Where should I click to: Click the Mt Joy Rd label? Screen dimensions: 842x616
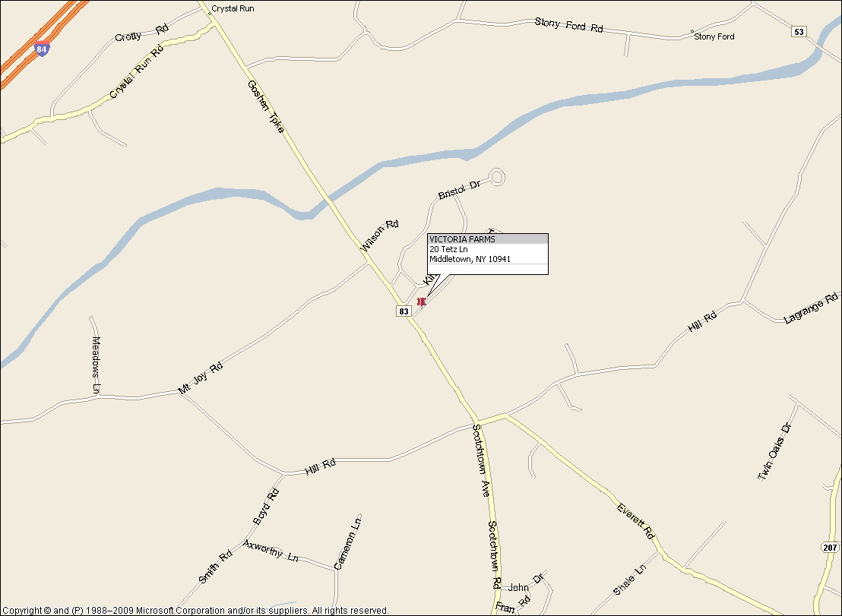pyautogui.click(x=201, y=378)
